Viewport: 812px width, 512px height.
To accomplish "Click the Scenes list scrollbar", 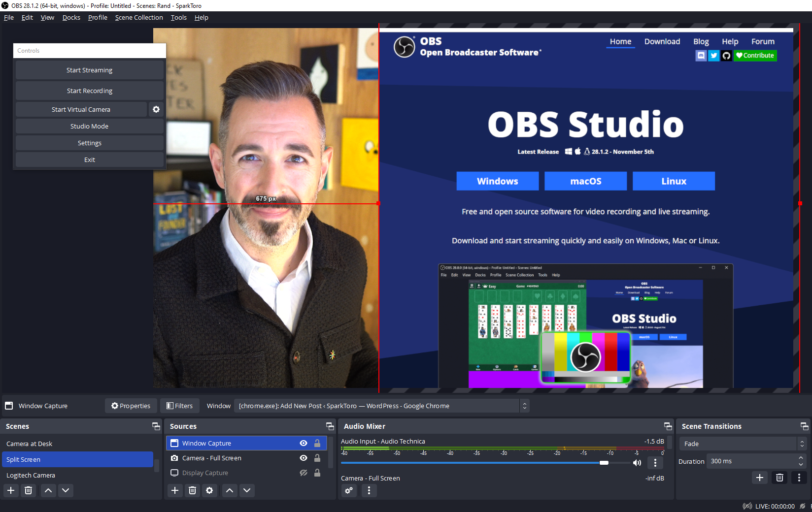I will click(157, 465).
